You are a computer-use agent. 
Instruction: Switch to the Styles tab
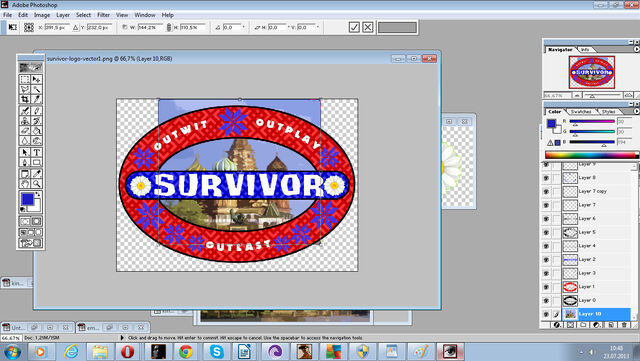(608, 111)
